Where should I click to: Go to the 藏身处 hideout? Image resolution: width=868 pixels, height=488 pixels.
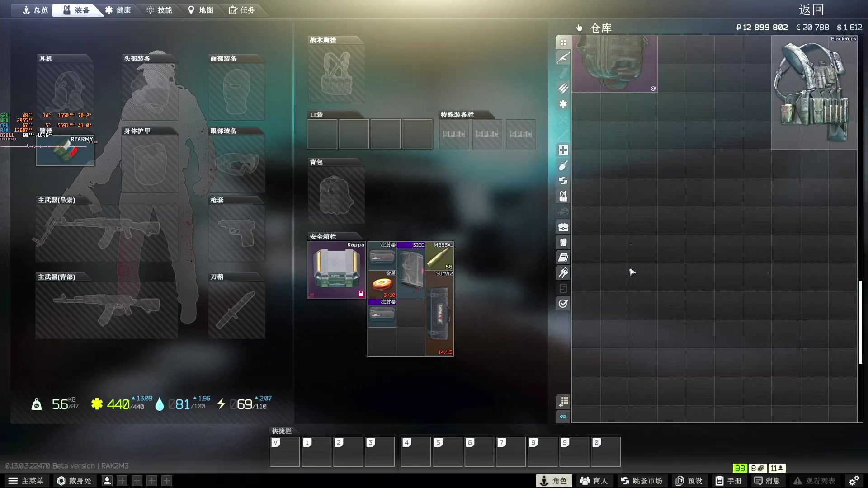click(x=74, y=481)
